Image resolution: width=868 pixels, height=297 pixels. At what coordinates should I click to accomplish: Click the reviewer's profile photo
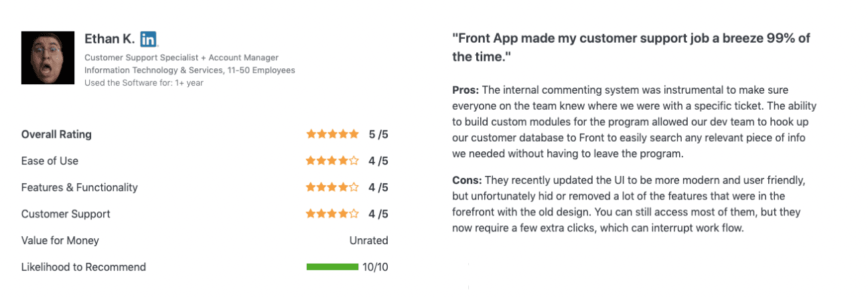(x=48, y=57)
